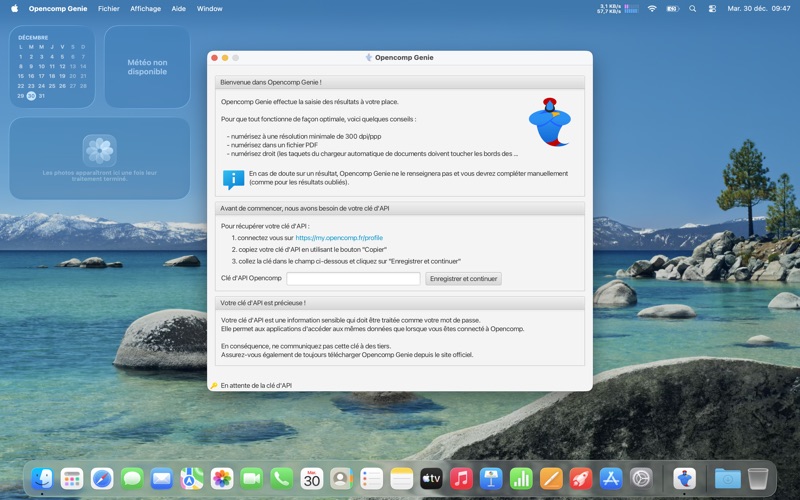This screenshot has height=500, width=800.
Task: Click the Wi-Fi icon in the menu bar
Action: (652, 9)
